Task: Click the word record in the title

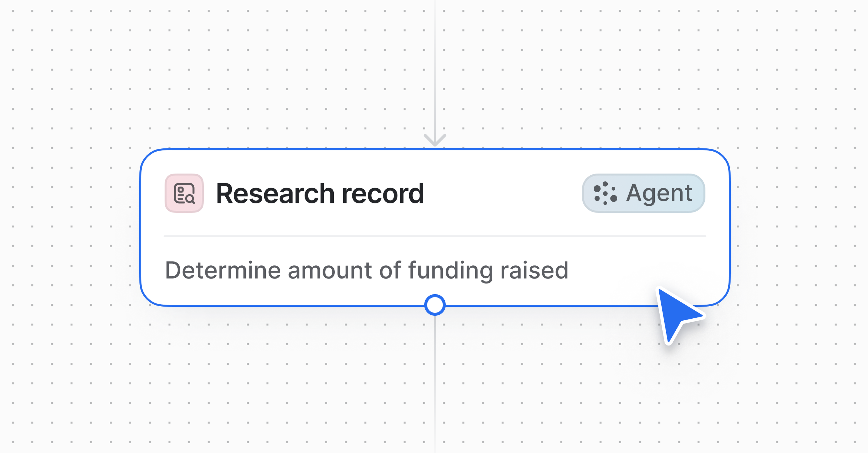Action: pyautogui.click(x=382, y=194)
